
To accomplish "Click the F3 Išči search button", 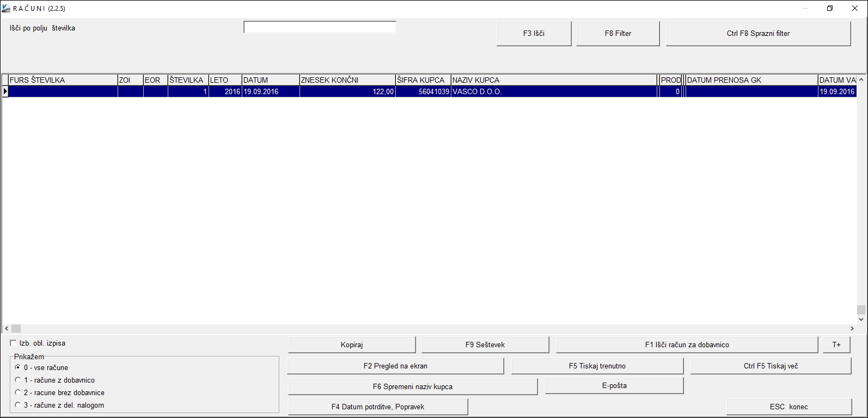I will click(534, 33).
